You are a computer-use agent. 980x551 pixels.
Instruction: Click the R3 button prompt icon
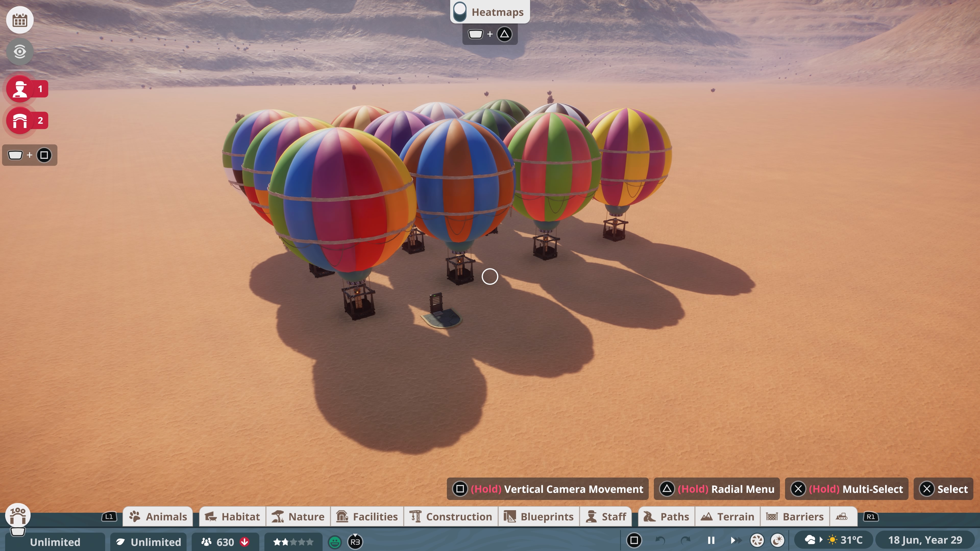(355, 542)
